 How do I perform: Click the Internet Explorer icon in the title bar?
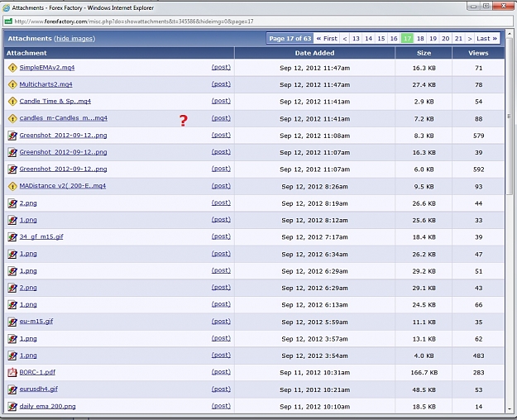tap(6, 7)
